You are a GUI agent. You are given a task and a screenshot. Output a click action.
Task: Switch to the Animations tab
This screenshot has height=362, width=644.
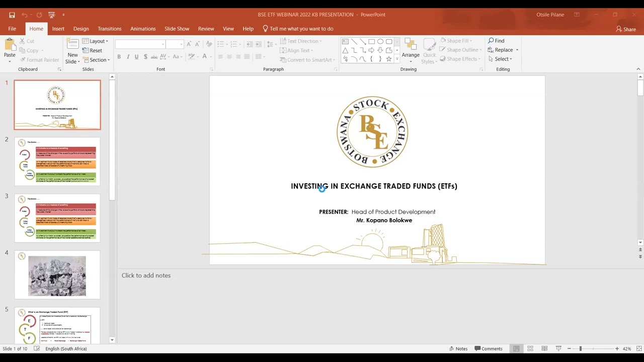click(143, 29)
